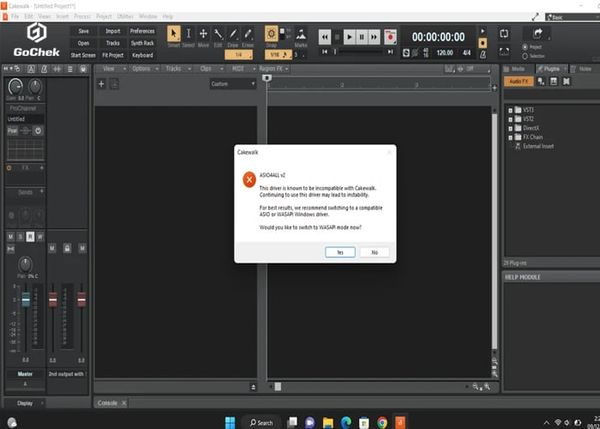Open Chrome from taskbar
This screenshot has height=429, width=600.
(x=382, y=422)
